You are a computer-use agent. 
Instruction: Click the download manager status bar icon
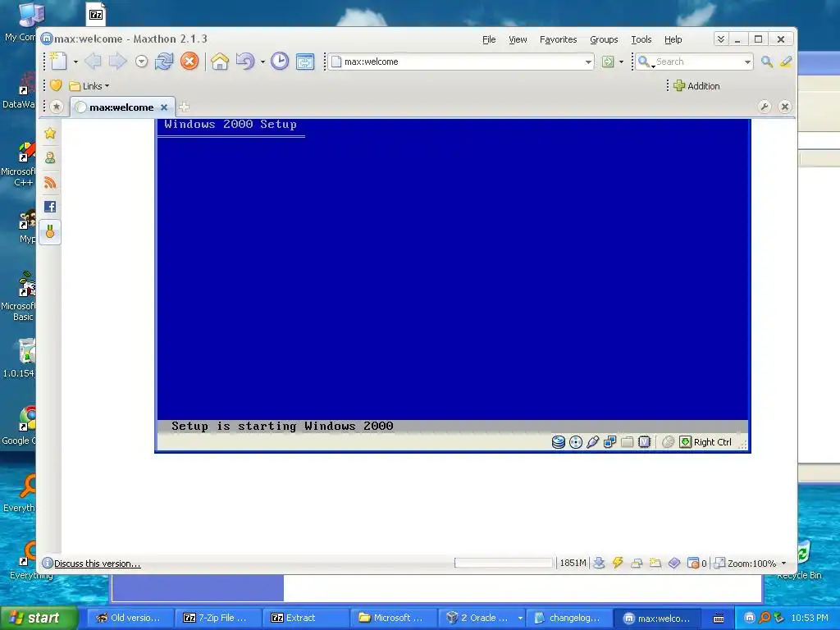(599, 563)
